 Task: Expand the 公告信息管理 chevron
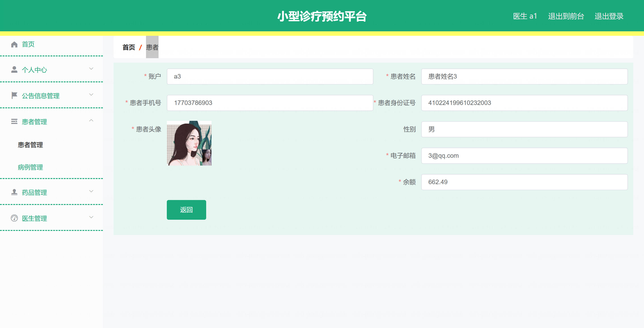pos(91,95)
